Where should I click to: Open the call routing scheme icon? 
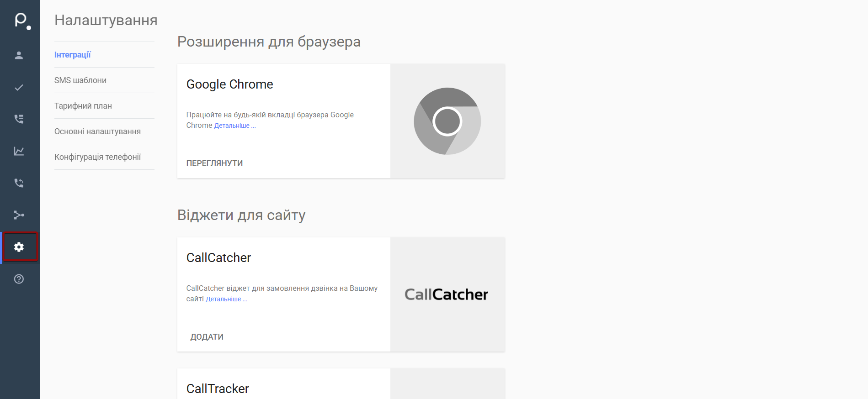click(19, 215)
